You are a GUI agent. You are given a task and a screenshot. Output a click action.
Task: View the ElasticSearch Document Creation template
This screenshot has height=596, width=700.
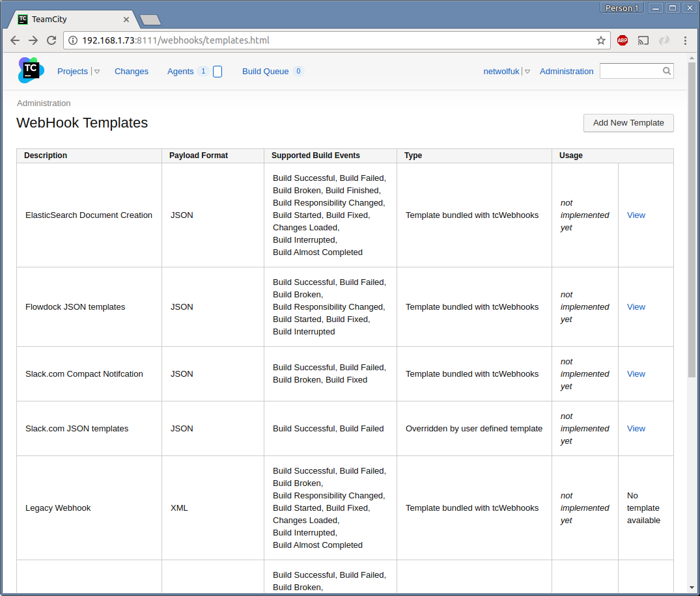tap(636, 215)
